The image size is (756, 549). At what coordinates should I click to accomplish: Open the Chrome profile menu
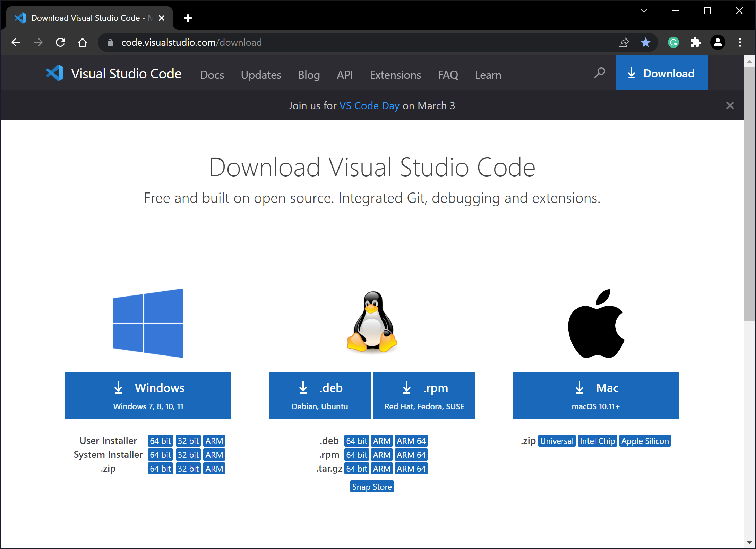(x=718, y=42)
